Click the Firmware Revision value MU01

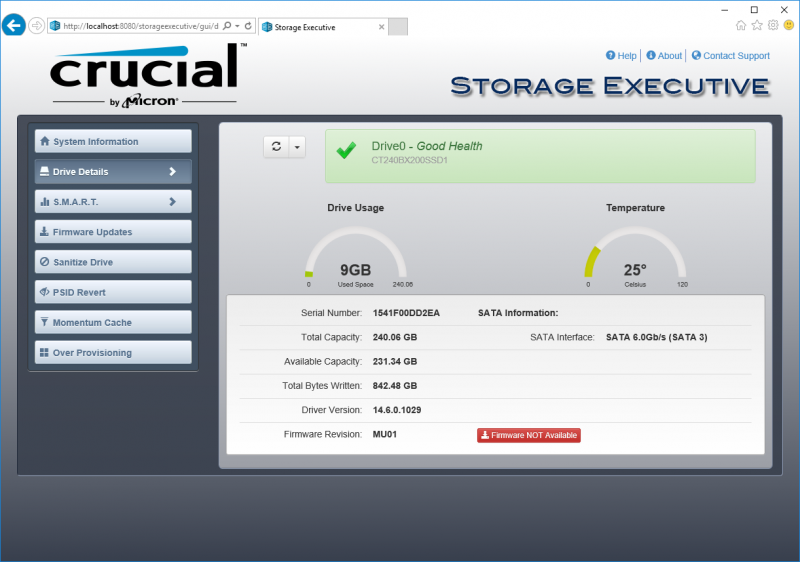385,434
